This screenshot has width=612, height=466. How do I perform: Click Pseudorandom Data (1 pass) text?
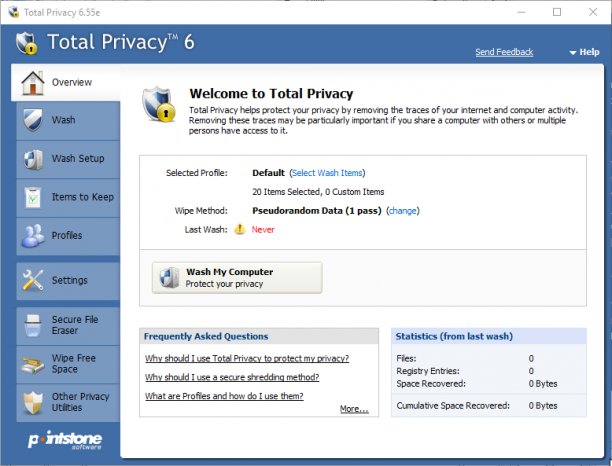[x=317, y=211]
